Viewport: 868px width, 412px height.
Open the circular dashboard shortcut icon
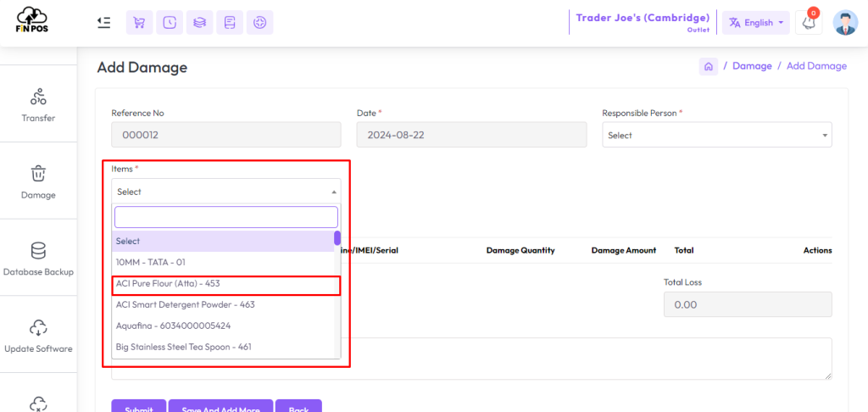tap(259, 23)
